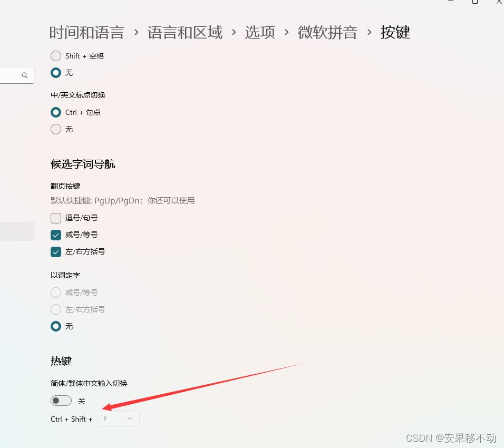The width and height of the screenshot is (504, 448).
Task: Uncheck the 减号/等号 paging checkbox
Action: click(x=56, y=235)
